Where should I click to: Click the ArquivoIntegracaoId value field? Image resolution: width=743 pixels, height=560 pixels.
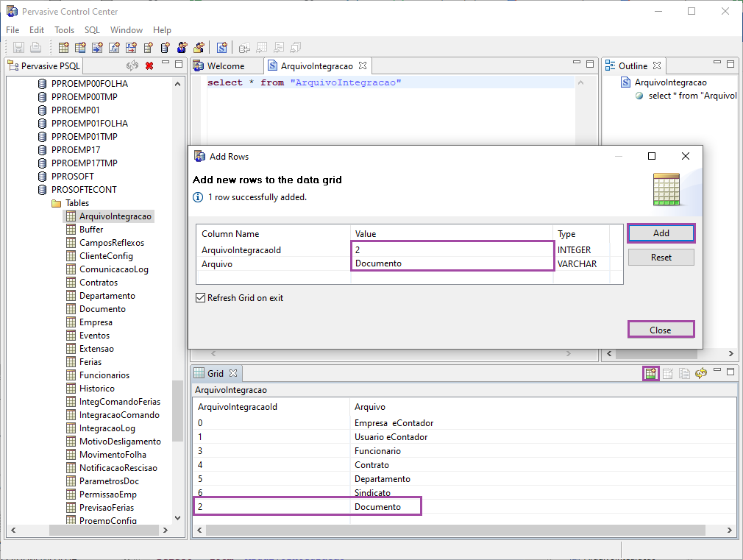click(452, 250)
